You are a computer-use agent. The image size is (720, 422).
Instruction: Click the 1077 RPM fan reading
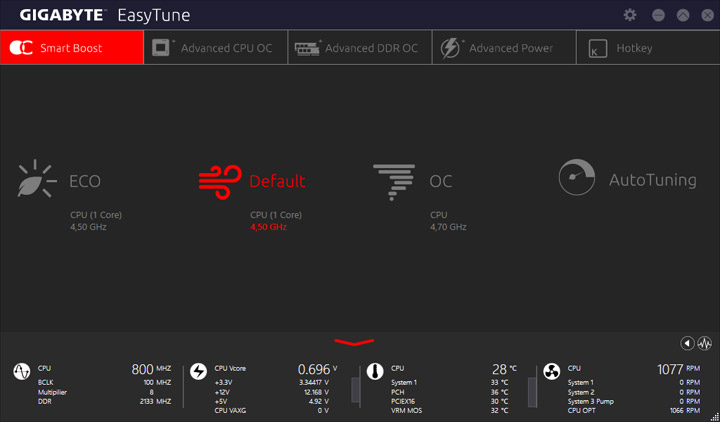click(678, 369)
